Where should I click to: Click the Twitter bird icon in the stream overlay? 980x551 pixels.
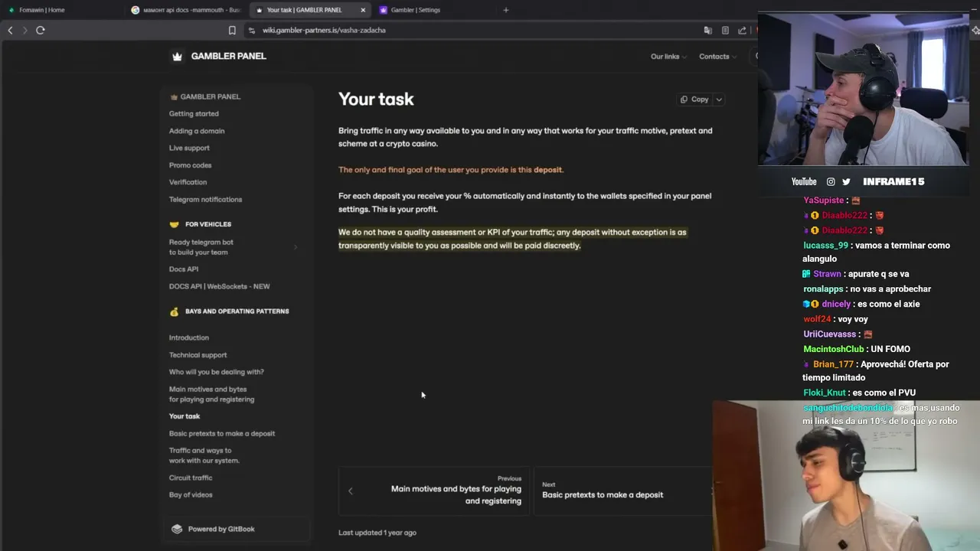(x=846, y=181)
